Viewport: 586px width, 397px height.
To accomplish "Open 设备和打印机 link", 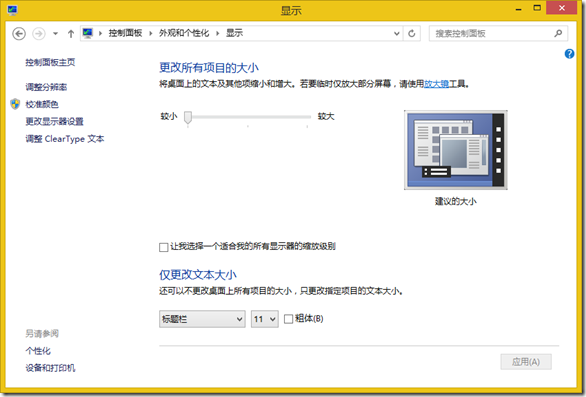I will click(50, 368).
